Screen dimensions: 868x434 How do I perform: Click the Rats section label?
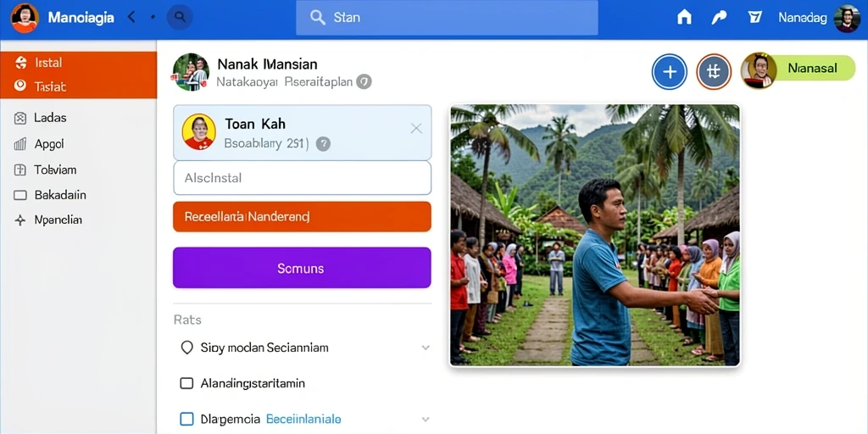(187, 320)
